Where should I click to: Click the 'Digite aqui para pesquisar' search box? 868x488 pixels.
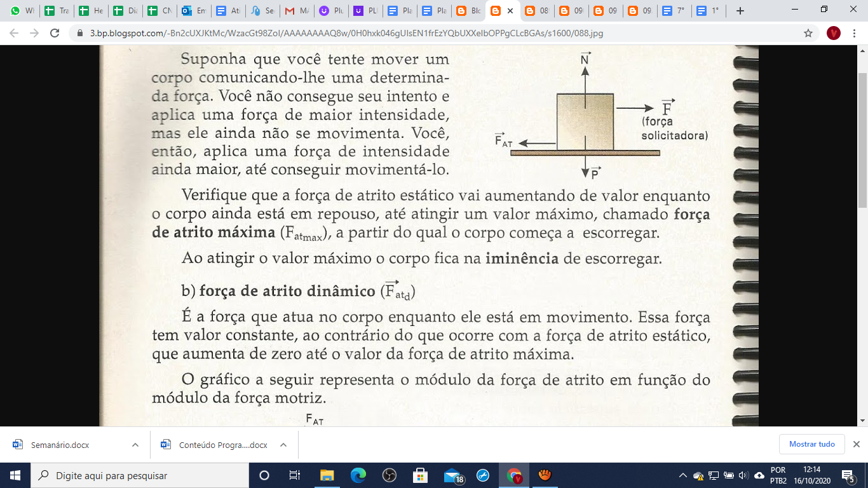tap(140, 475)
